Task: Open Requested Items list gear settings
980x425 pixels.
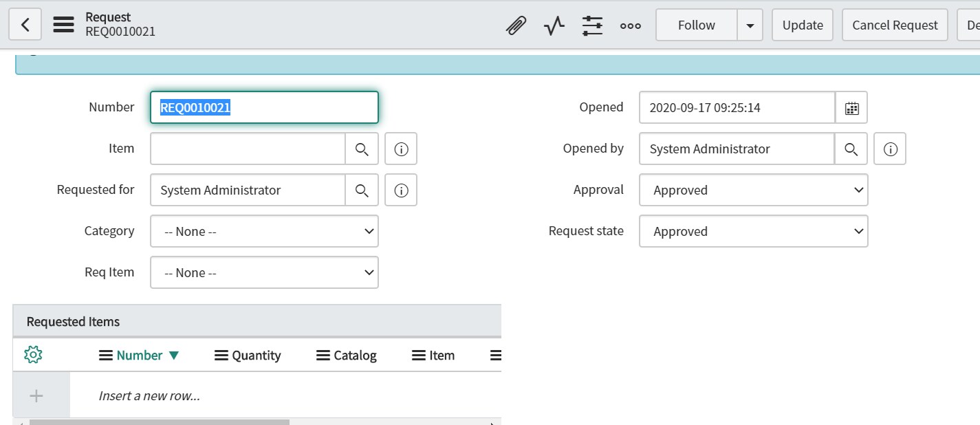Action: [x=33, y=355]
